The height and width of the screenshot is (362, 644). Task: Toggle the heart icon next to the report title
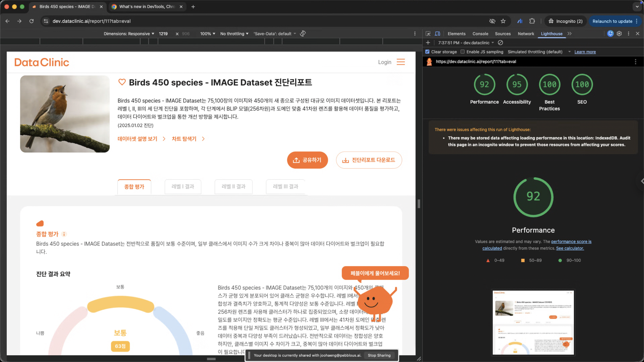[122, 82]
